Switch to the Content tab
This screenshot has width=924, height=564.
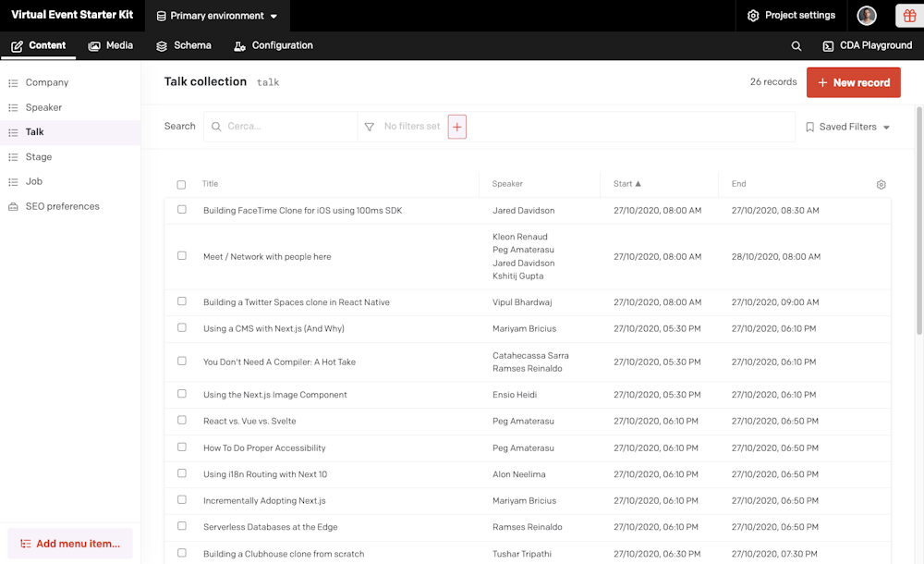tap(38, 46)
